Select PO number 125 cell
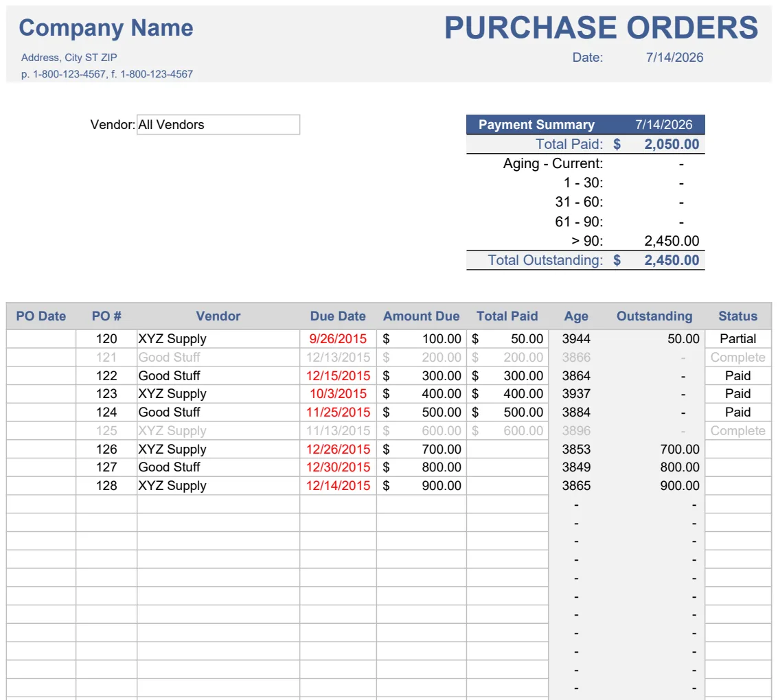This screenshot has height=700, width=778. [x=106, y=431]
